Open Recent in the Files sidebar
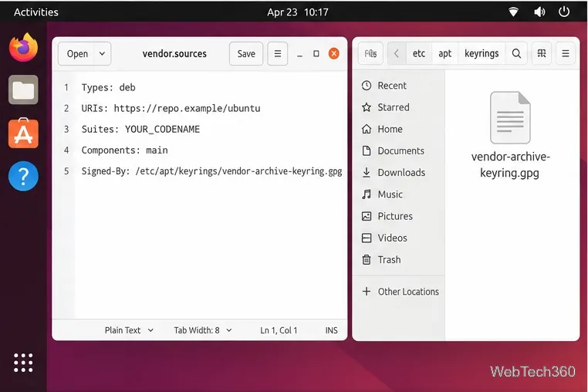This screenshot has height=392, width=588. (398, 86)
